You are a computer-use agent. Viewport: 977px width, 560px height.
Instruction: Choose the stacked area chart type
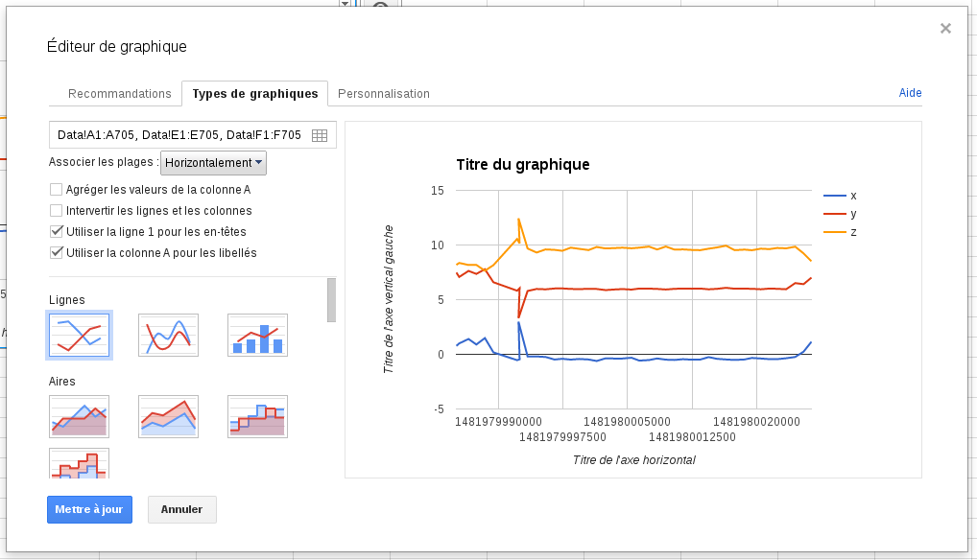pyautogui.click(x=168, y=416)
